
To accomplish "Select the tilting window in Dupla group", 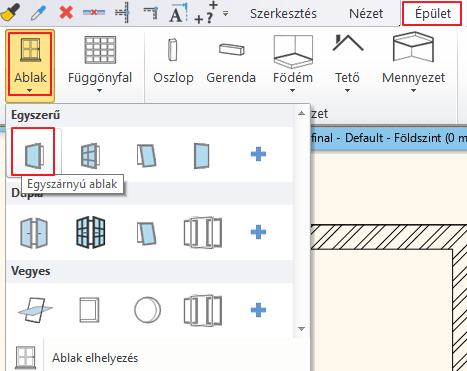I will point(146,233).
